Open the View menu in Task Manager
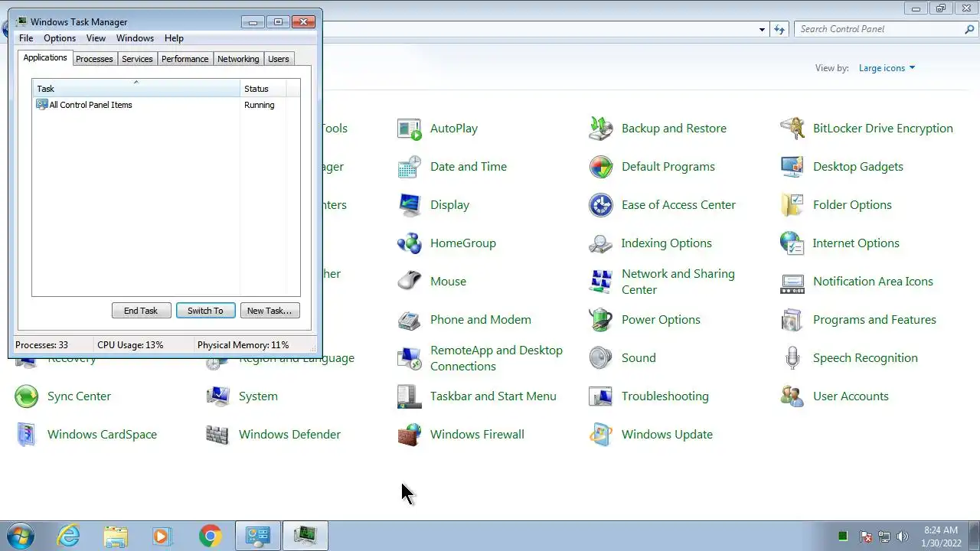 (x=96, y=38)
